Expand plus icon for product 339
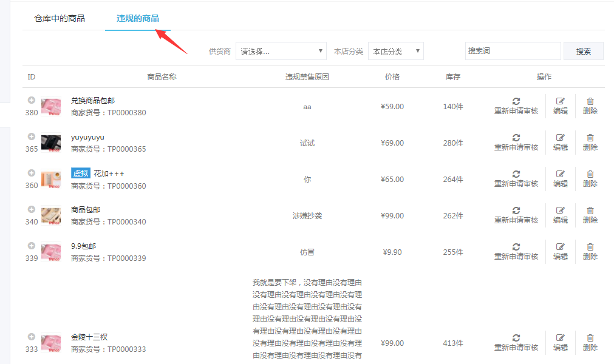This screenshot has height=364, width=614. [x=32, y=246]
